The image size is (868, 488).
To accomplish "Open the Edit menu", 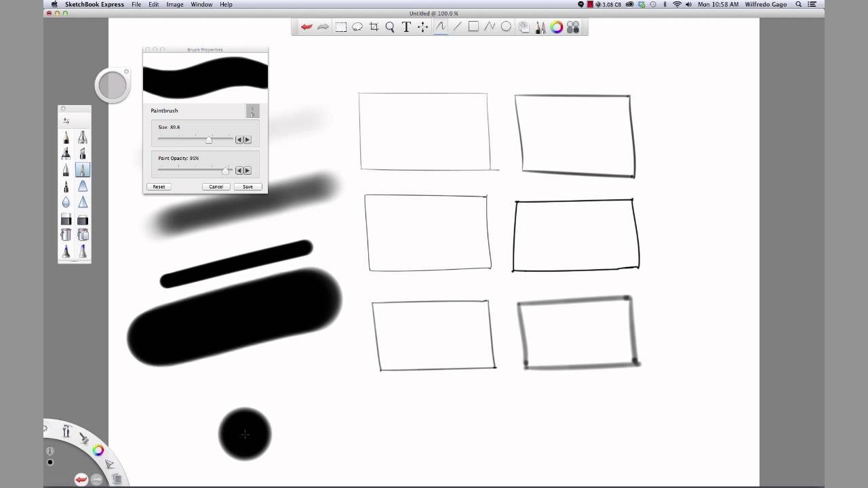I will point(154,4).
